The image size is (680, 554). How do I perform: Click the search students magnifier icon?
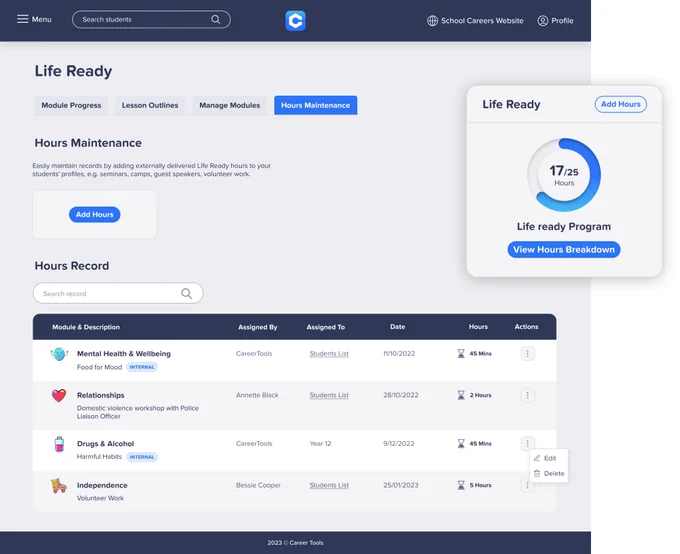pos(216,20)
